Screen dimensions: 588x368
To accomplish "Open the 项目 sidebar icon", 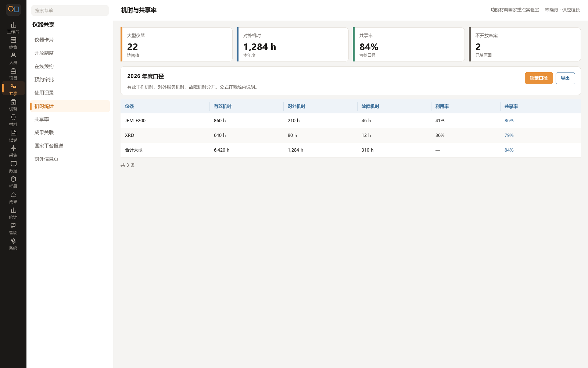I will point(13,74).
